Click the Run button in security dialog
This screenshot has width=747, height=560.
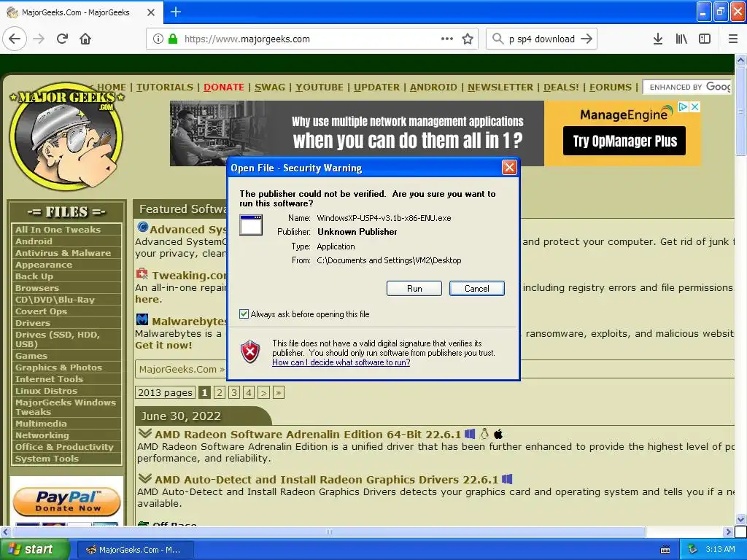point(414,289)
